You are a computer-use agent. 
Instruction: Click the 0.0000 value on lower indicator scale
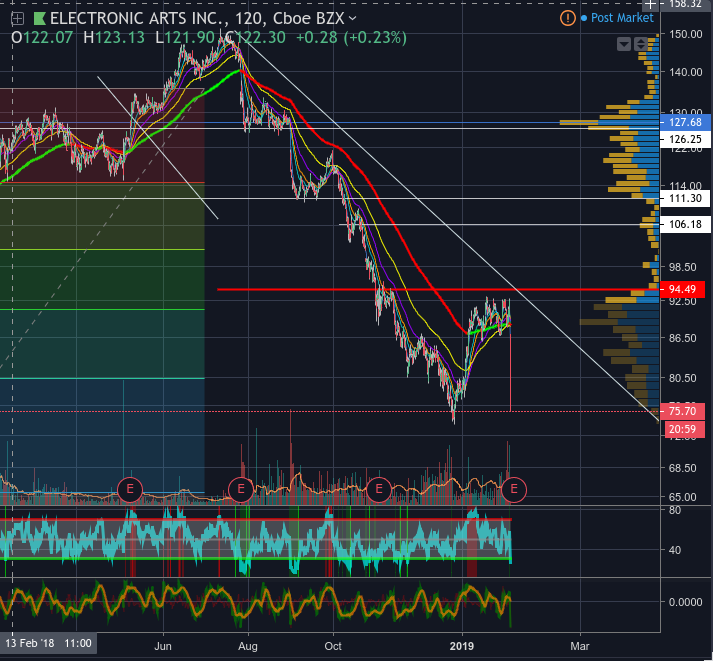point(685,602)
